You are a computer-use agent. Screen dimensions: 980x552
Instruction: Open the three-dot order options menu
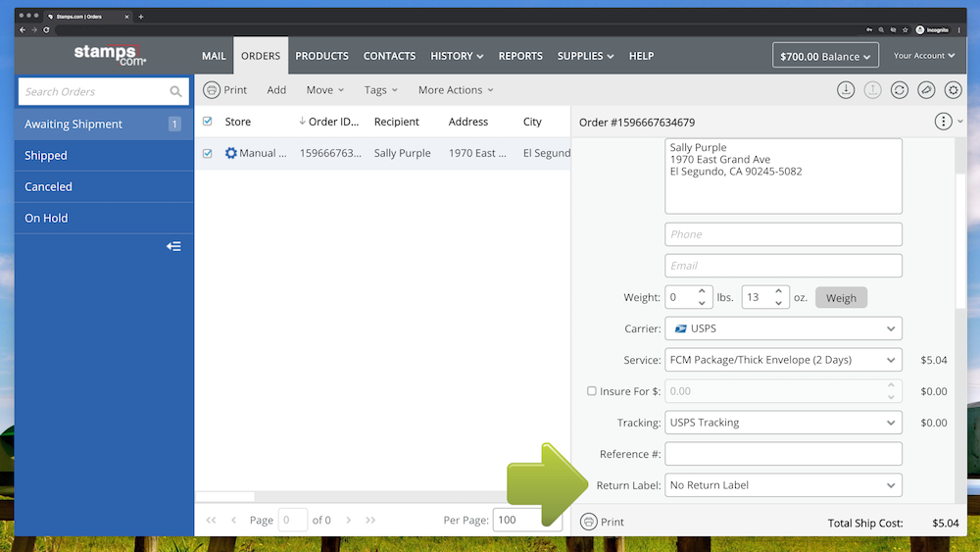(943, 122)
